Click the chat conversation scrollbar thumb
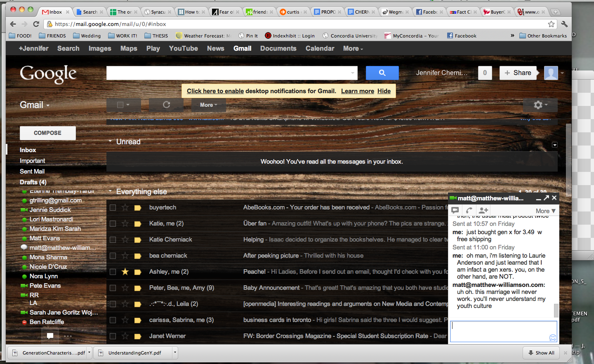The width and height of the screenshot is (594, 364). 556,310
